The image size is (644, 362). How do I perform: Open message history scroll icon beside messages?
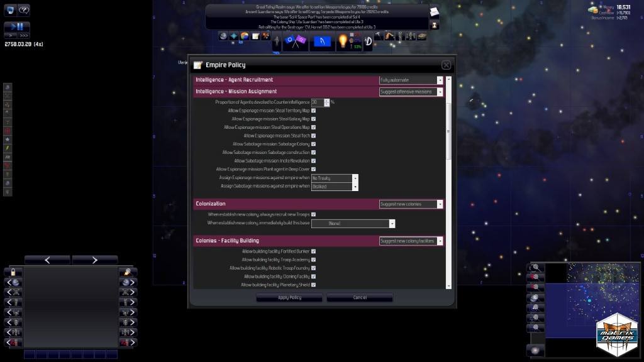pyautogui.click(x=434, y=13)
